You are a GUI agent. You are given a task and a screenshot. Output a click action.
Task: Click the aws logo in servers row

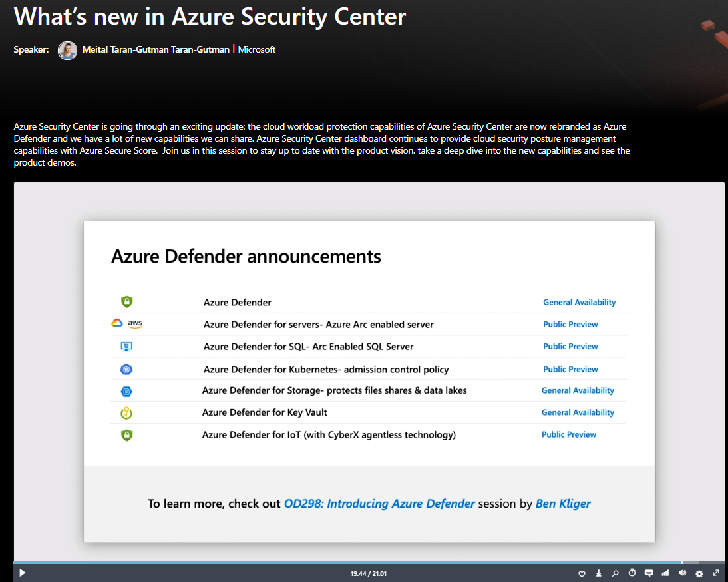[x=135, y=323]
